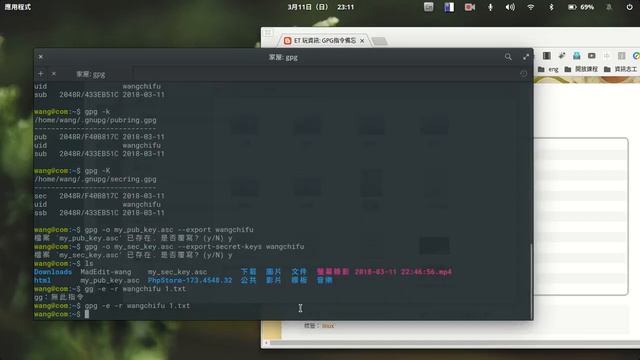Click MadEdit-wang in the ls output
640x360 pixels.
pyautogui.click(x=106, y=272)
